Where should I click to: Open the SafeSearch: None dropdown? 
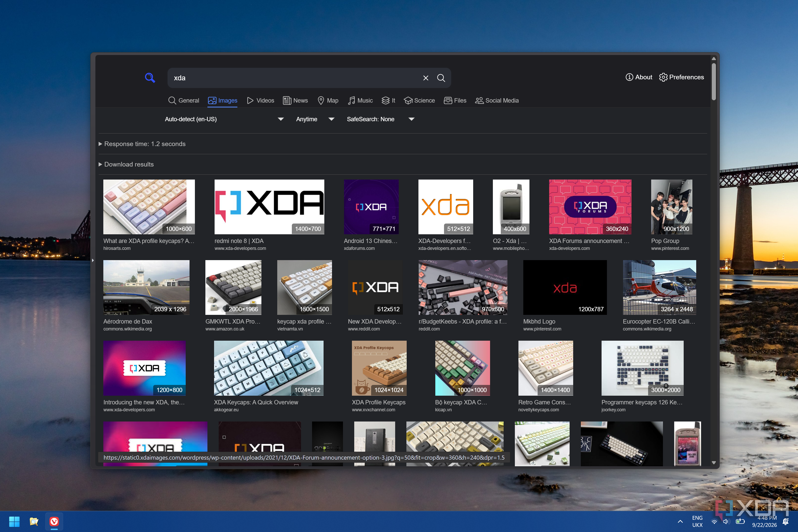click(380, 119)
